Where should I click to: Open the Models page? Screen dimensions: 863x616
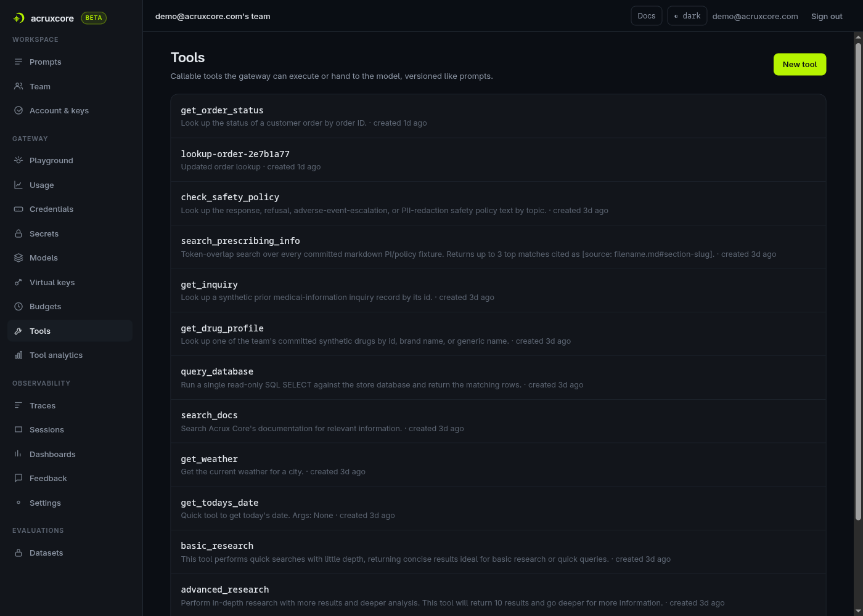[70, 257]
